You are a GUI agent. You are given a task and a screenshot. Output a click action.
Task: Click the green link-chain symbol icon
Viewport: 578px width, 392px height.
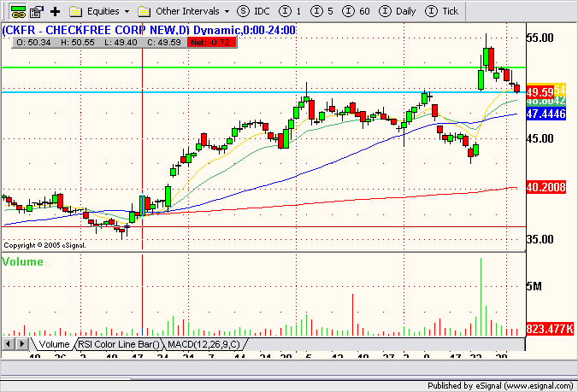pos(18,12)
